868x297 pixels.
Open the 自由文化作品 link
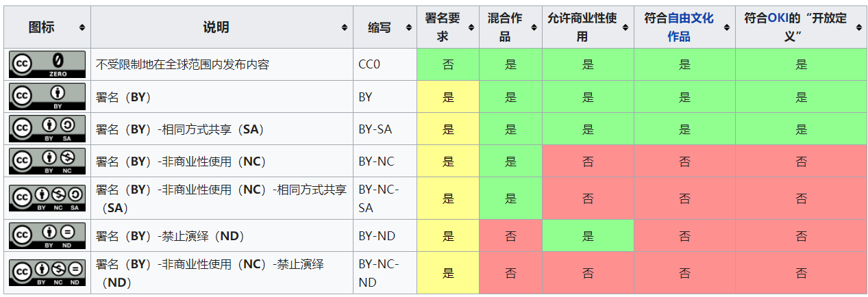click(x=689, y=27)
